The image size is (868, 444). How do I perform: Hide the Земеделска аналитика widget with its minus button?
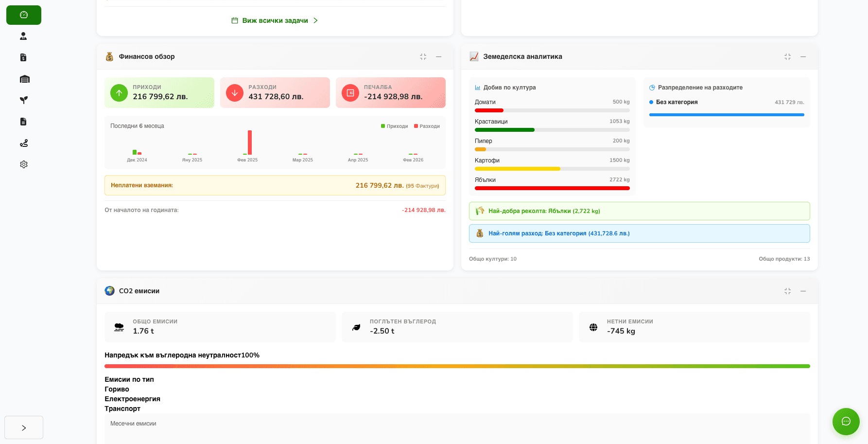click(803, 56)
